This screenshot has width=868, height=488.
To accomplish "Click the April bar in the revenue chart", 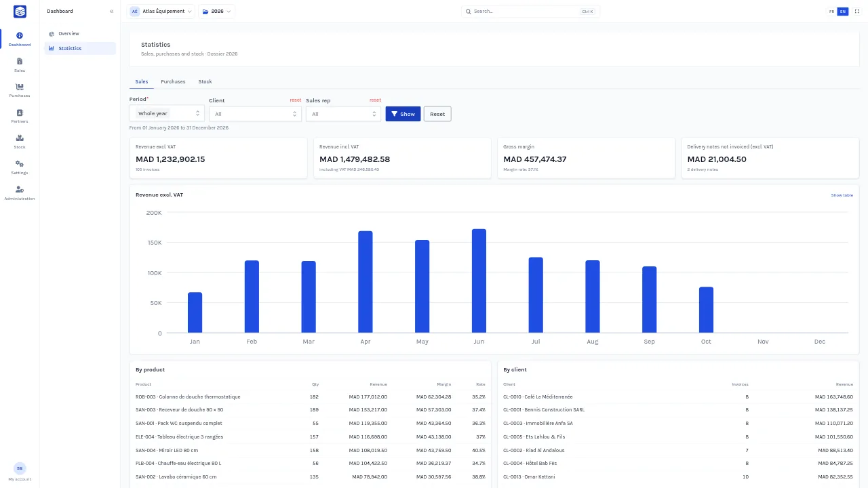I will pyautogui.click(x=366, y=282).
